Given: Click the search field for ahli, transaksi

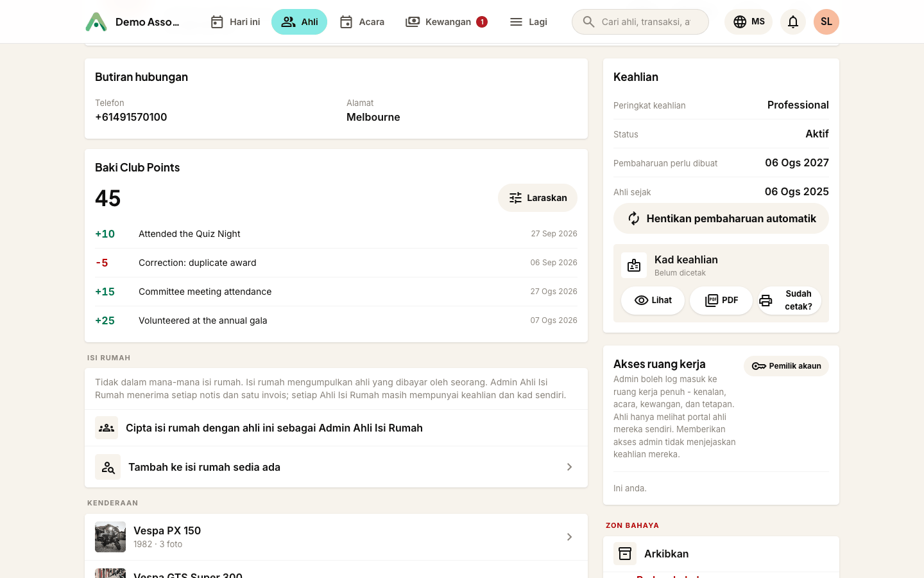Looking at the screenshot, I should [x=640, y=22].
